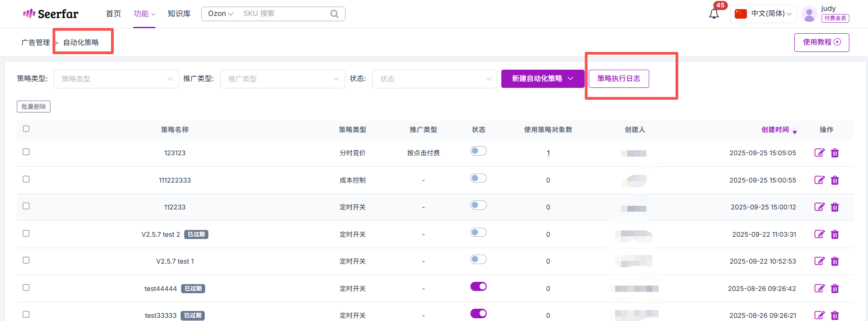The image size is (868, 321).
Task: Edit the 112233 strategy row
Action: (x=819, y=207)
